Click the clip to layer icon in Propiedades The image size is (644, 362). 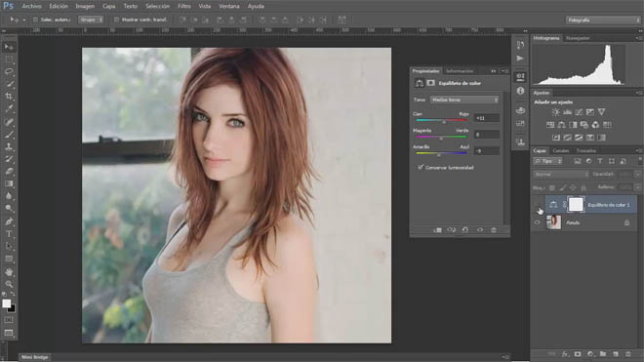click(x=437, y=230)
